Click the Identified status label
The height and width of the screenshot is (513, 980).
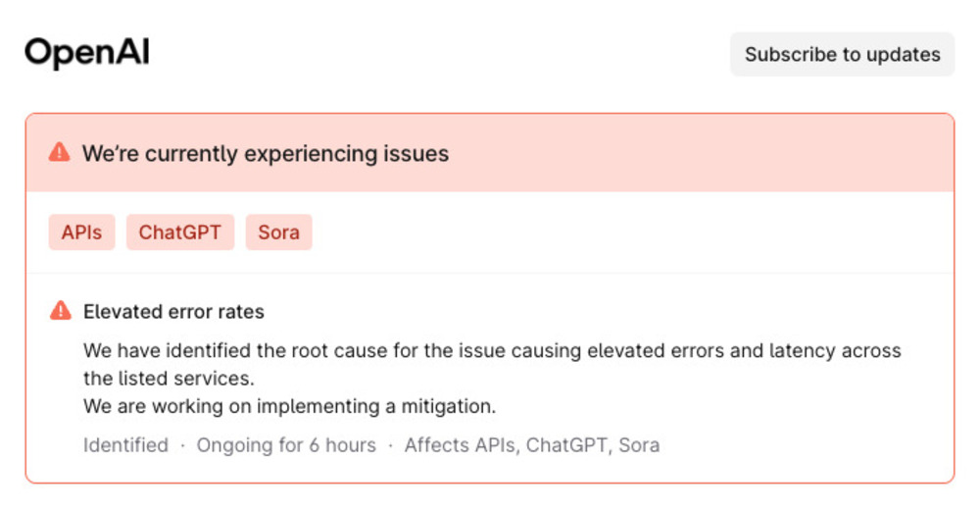tap(125, 445)
